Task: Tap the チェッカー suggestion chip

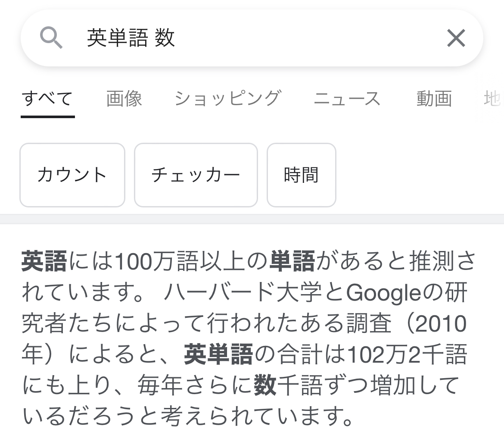Action: coord(196,175)
